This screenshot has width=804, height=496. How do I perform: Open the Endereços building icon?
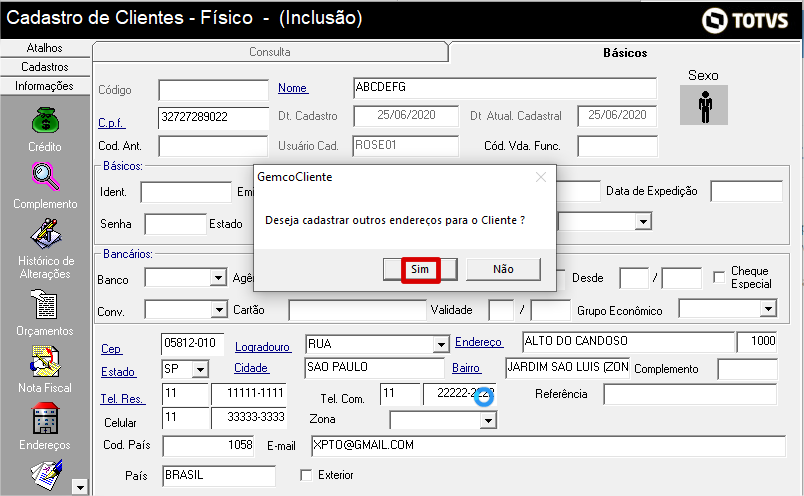[x=45, y=418]
